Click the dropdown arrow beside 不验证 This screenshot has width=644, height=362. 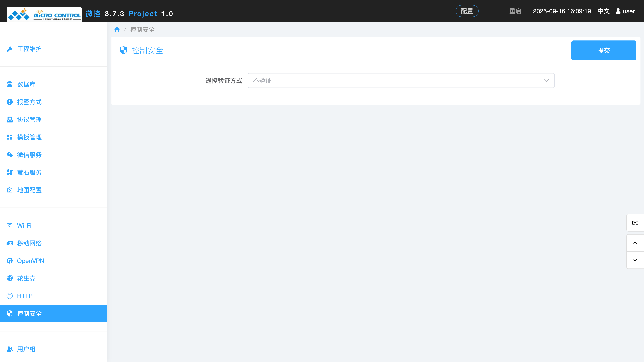coord(546,80)
